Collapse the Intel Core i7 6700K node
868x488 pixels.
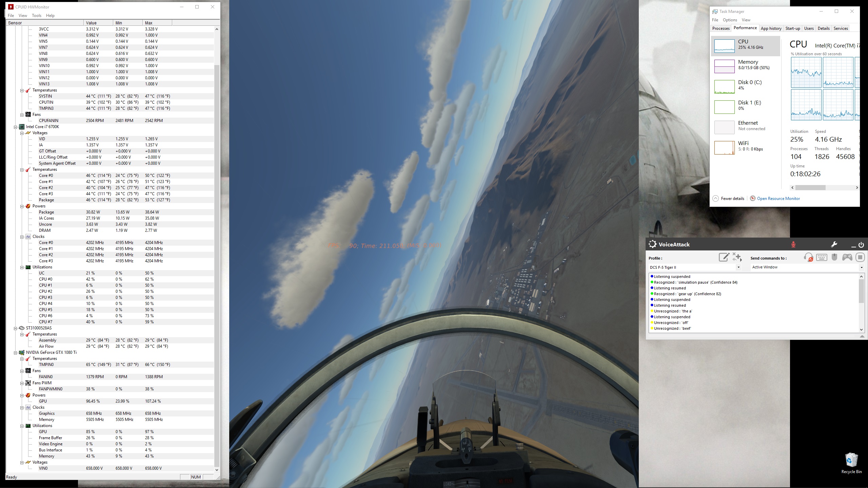point(15,127)
